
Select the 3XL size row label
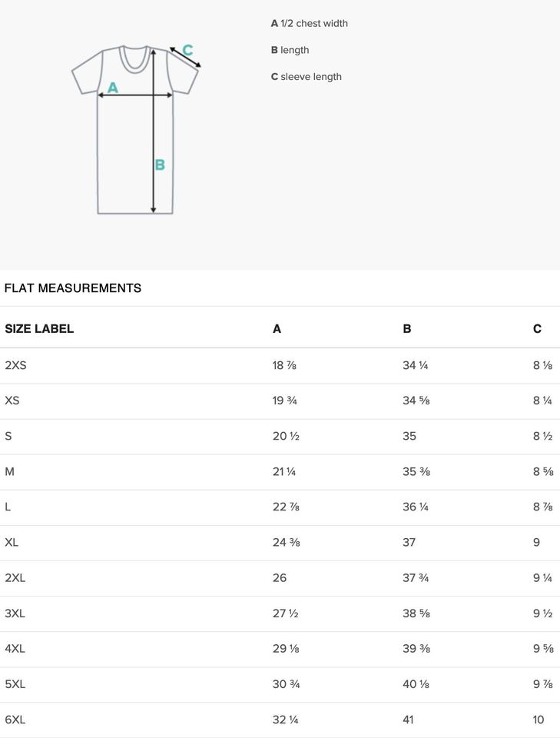coord(15,613)
